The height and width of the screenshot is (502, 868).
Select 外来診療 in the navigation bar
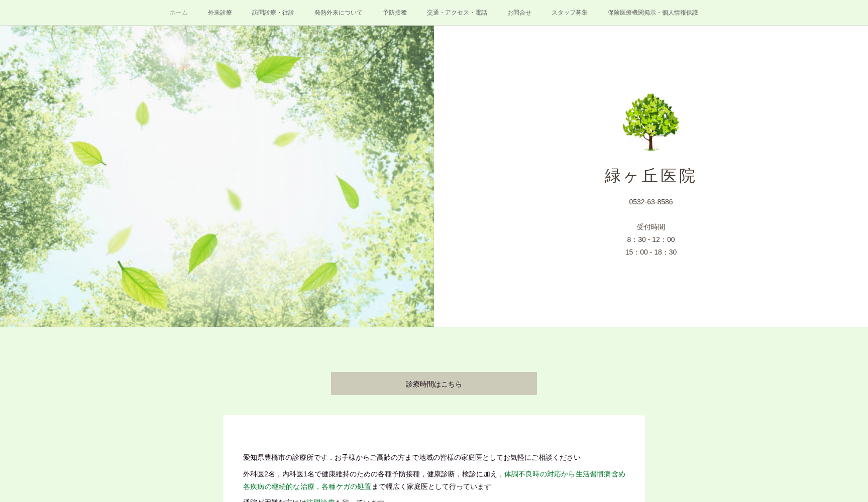tap(220, 13)
